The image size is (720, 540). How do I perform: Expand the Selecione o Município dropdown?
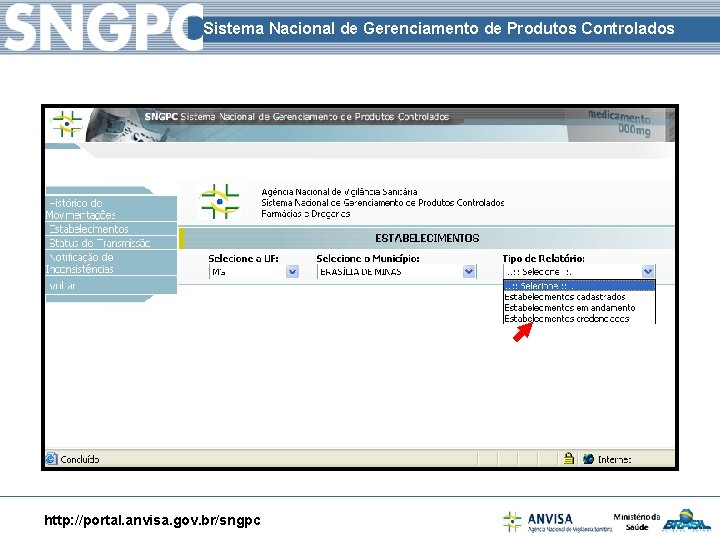(x=469, y=272)
